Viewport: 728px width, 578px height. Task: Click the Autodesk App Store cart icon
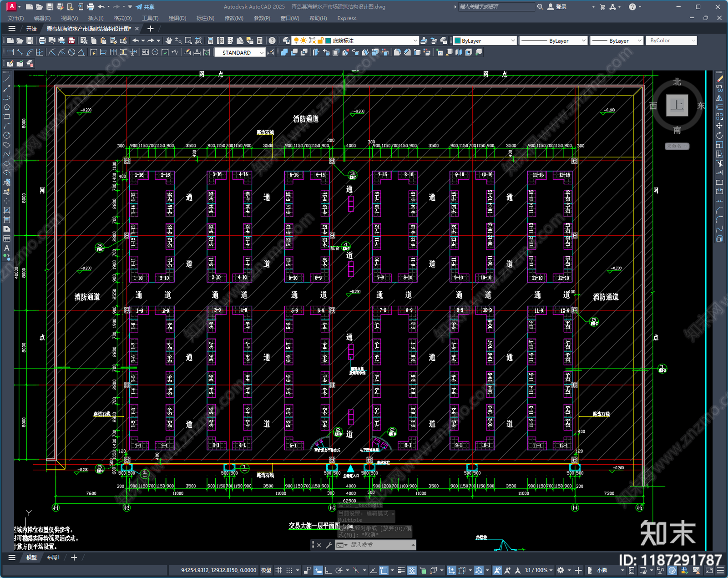[x=602, y=7]
